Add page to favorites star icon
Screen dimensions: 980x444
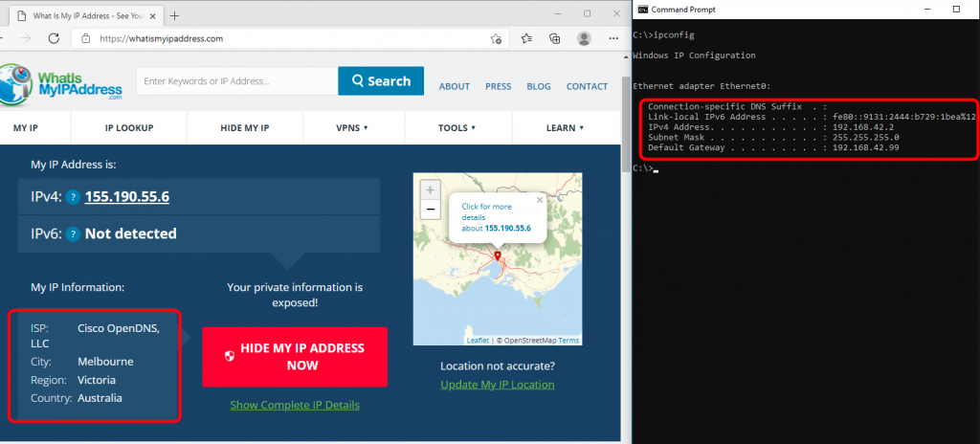click(x=496, y=39)
